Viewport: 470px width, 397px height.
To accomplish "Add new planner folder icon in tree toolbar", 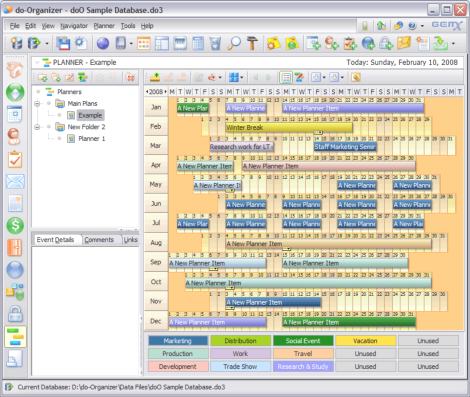I will 43,78.
